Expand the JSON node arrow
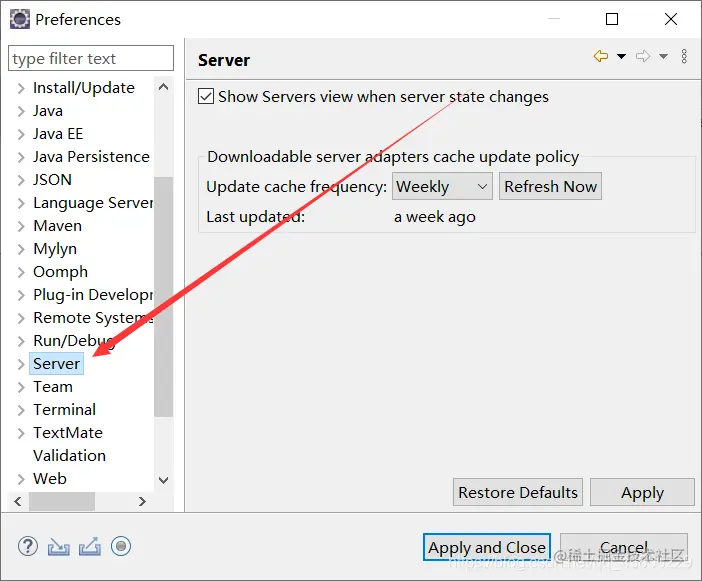 21,180
